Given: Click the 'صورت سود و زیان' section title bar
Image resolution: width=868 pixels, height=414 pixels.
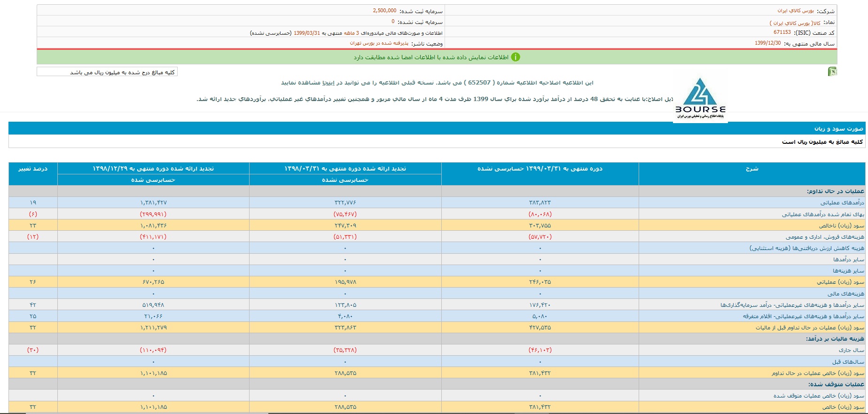Looking at the screenshot, I should point(437,128).
